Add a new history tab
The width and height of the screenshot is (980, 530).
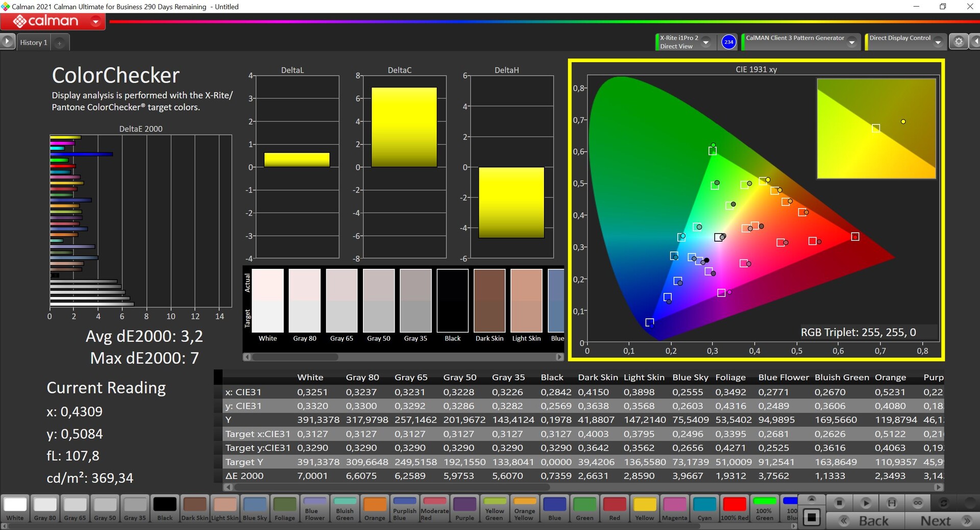click(59, 43)
